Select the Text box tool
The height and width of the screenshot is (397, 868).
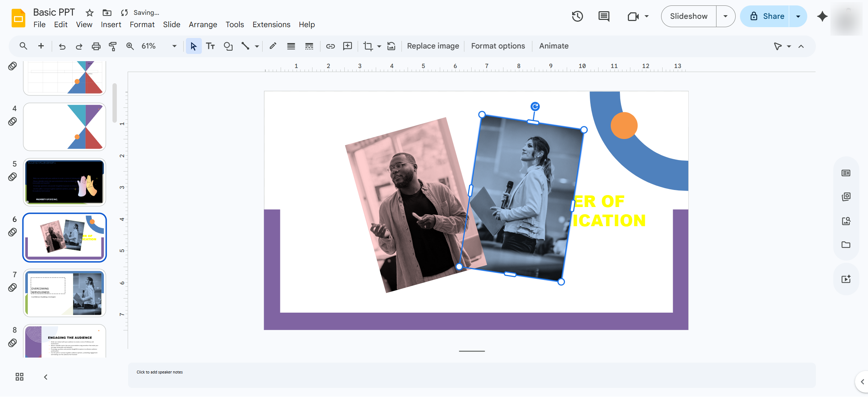(x=210, y=46)
